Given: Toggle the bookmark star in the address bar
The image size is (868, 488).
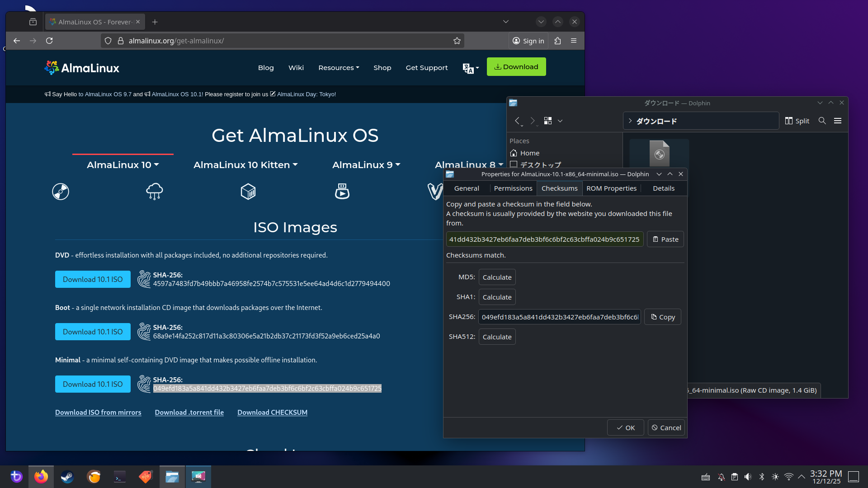Looking at the screenshot, I should [x=457, y=40].
